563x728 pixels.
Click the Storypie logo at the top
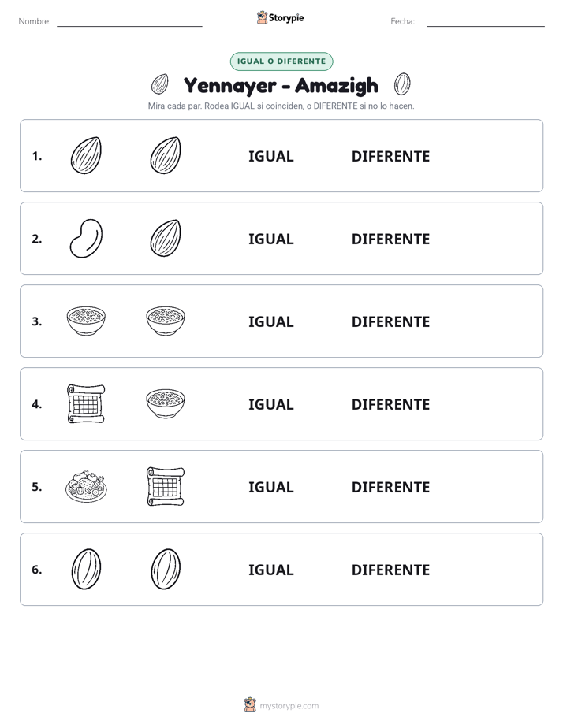[281, 17]
